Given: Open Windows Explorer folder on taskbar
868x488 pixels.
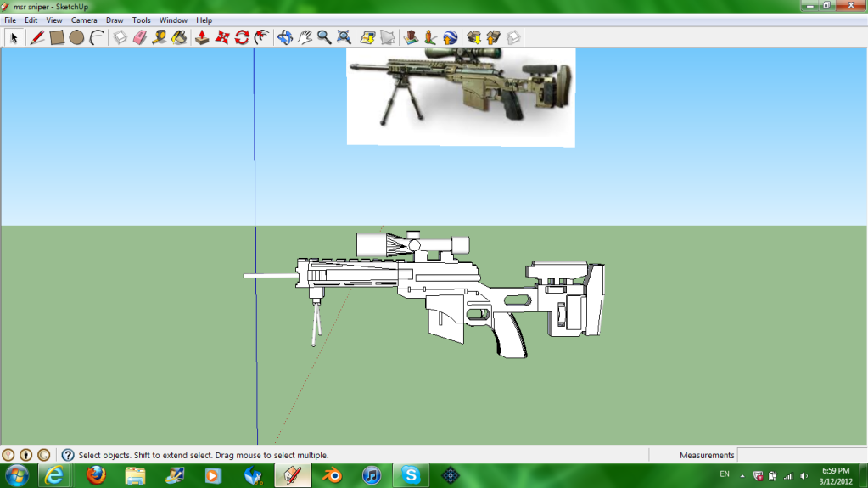Looking at the screenshot, I should (135, 475).
